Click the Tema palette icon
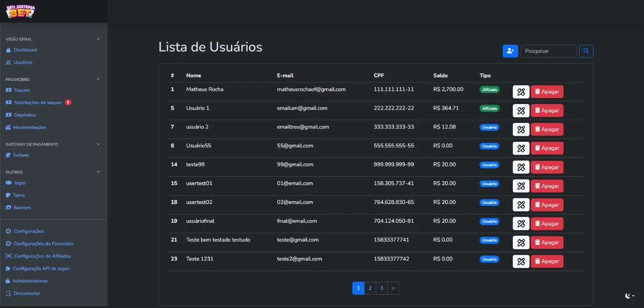 pos(8,195)
